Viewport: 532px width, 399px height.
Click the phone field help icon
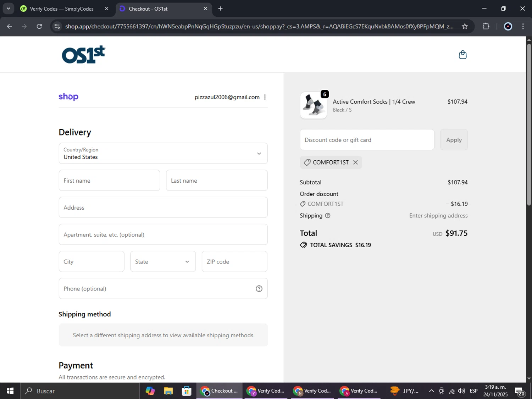(x=259, y=289)
